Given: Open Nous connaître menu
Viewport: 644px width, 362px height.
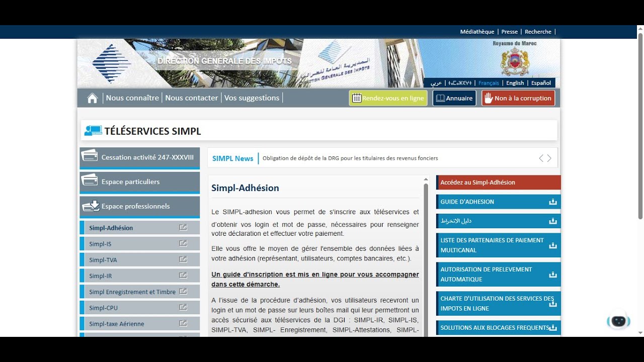Looking at the screenshot, I should tap(132, 98).
